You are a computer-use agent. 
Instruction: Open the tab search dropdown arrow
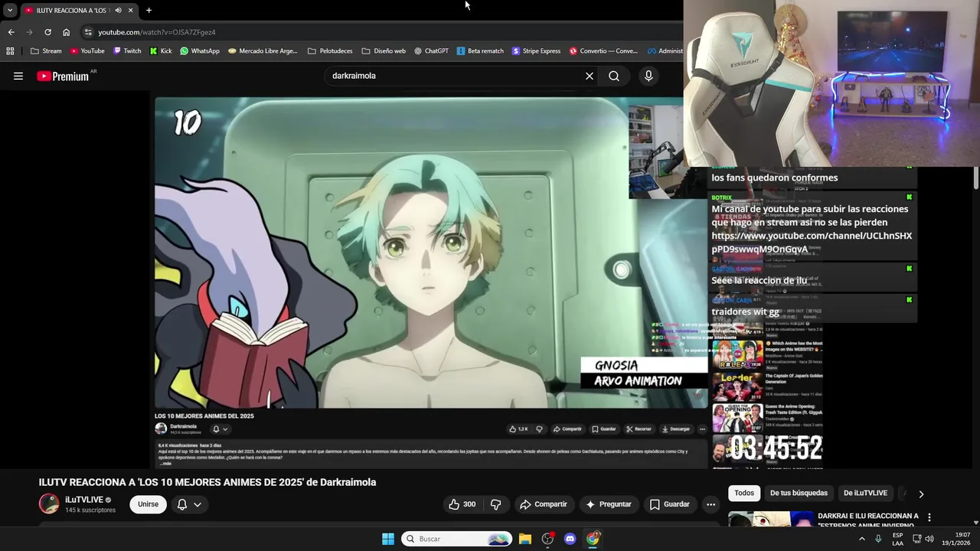click(10, 11)
